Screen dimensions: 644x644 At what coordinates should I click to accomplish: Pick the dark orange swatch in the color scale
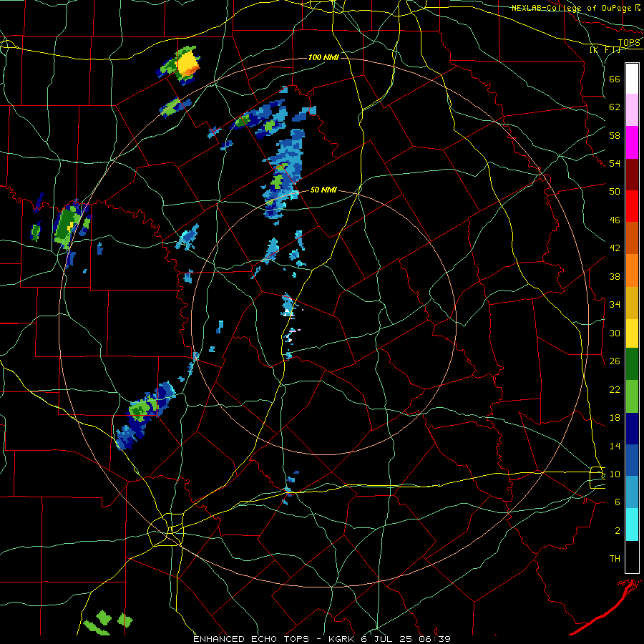pos(632,238)
